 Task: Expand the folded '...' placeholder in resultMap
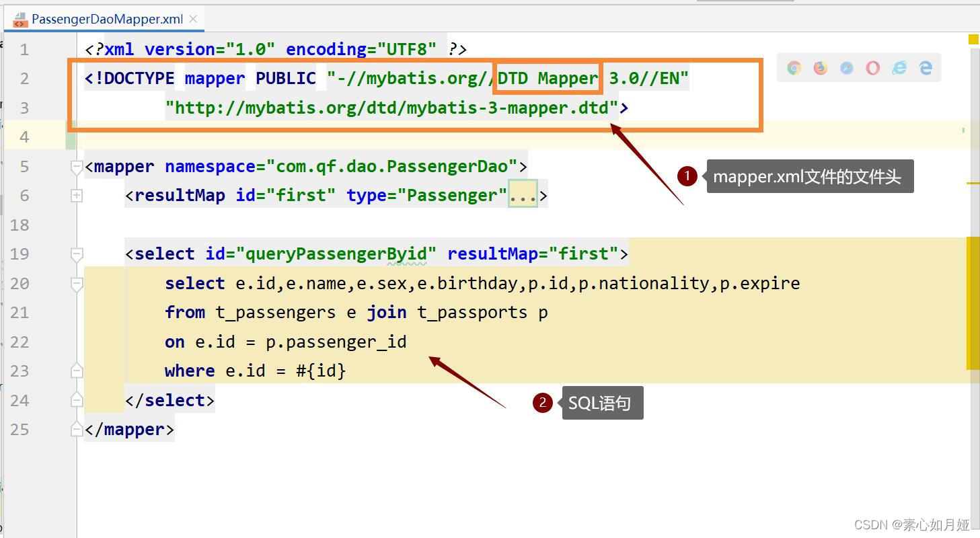(523, 195)
